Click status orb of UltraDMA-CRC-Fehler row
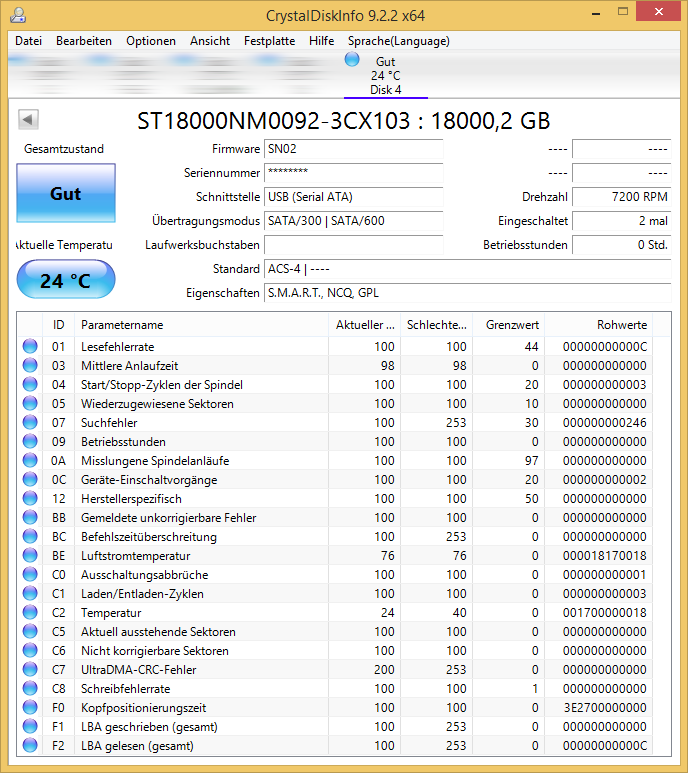The height and width of the screenshot is (773, 688). 30,669
